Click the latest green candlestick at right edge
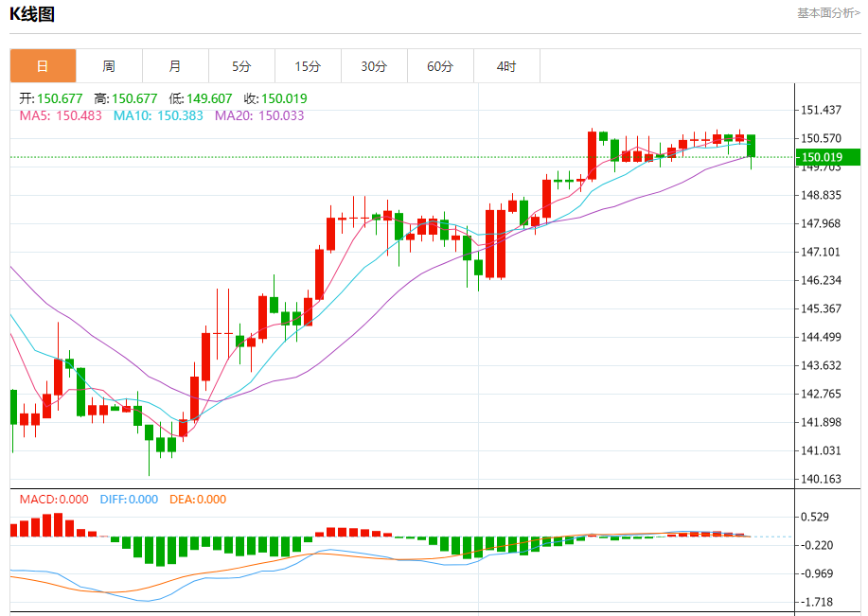The width and height of the screenshot is (868, 616). pos(751,146)
